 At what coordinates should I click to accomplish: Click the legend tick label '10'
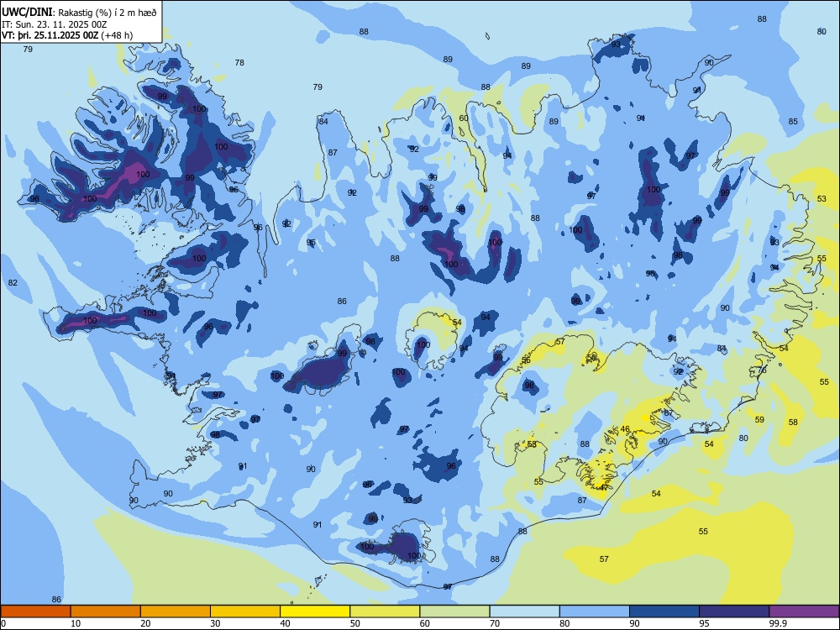click(76, 623)
